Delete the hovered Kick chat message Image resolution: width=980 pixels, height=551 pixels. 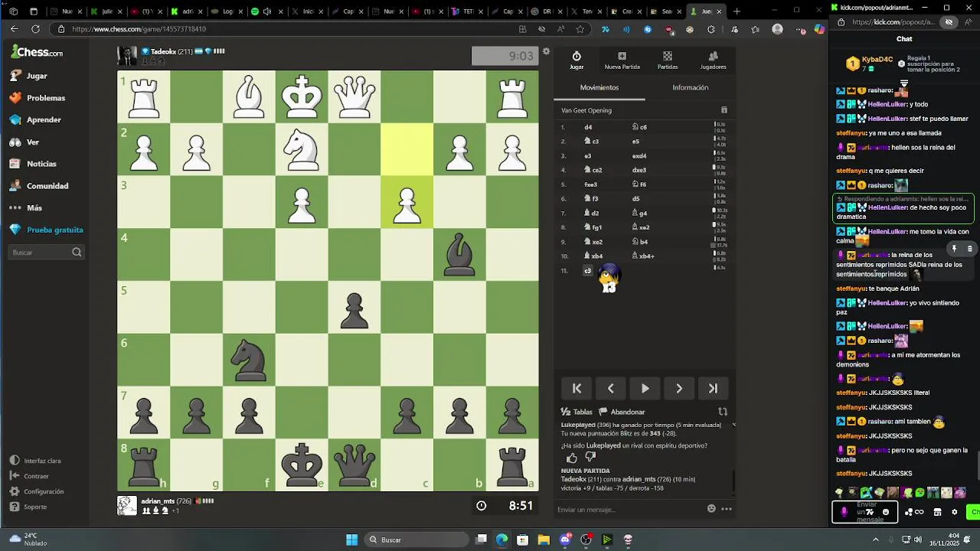969,249
